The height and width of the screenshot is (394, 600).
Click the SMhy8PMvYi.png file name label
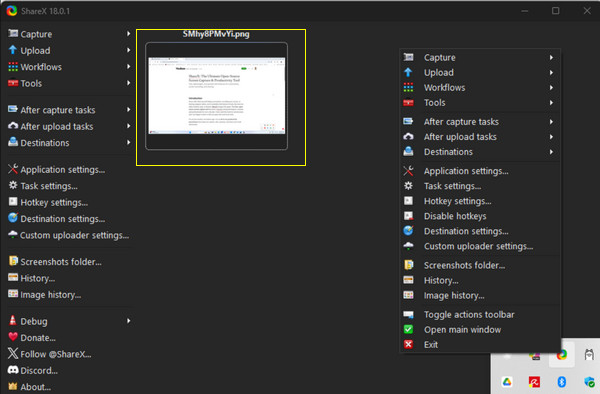point(216,34)
